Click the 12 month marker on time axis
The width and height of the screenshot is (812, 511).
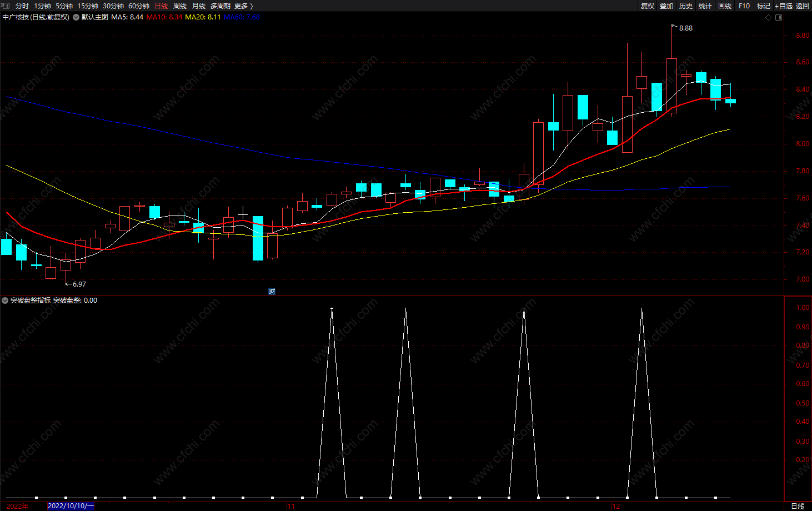coord(616,506)
